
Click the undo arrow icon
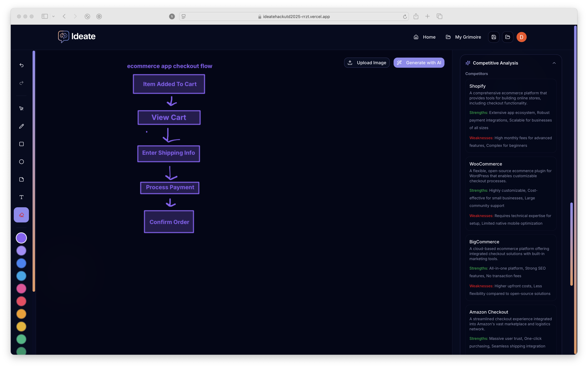(21, 65)
